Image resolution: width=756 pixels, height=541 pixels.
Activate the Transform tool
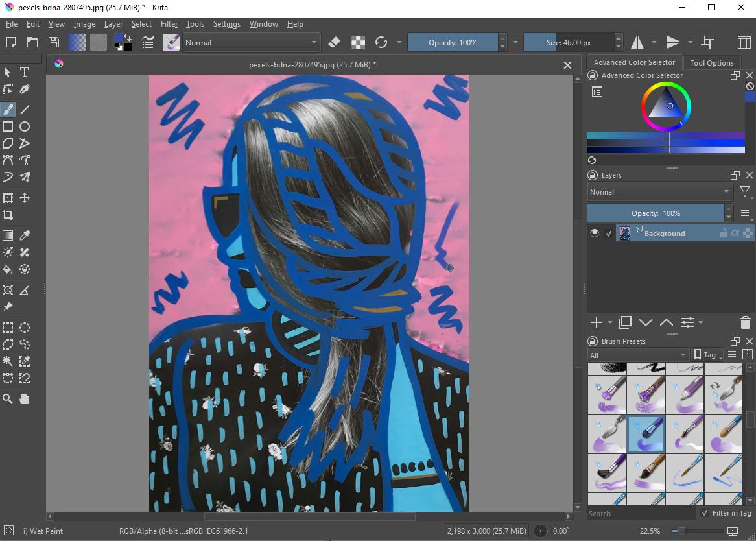point(8,198)
